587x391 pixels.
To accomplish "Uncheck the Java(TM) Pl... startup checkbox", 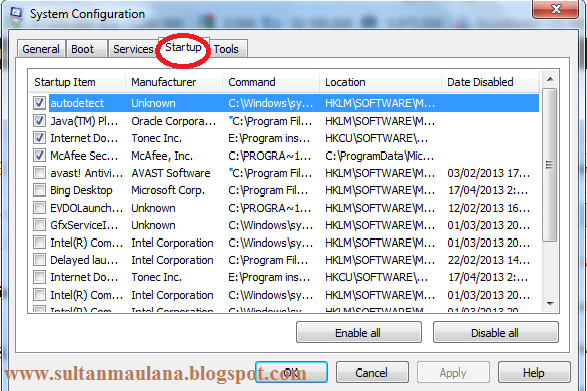I will [x=39, y=121].
